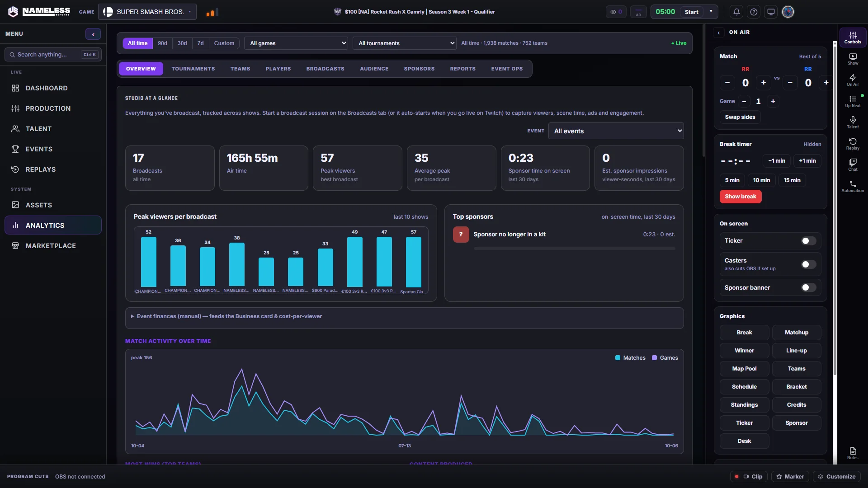Select the All time range option
Image resolution: width=868 pixels, height=488 pixels.
point(137,43)
